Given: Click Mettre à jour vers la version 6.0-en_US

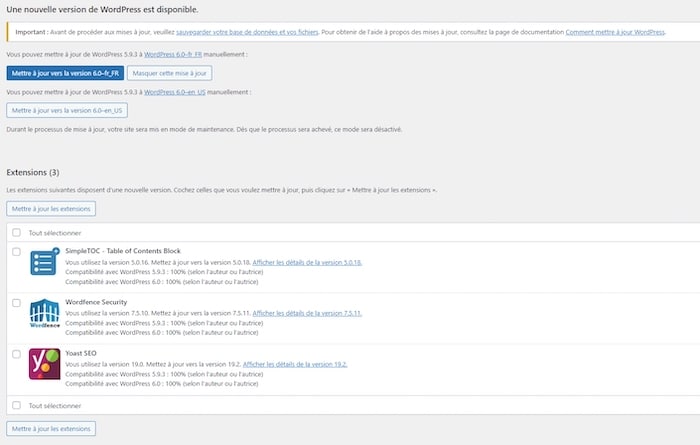Looking at the screenshot, I should point(67,110).
